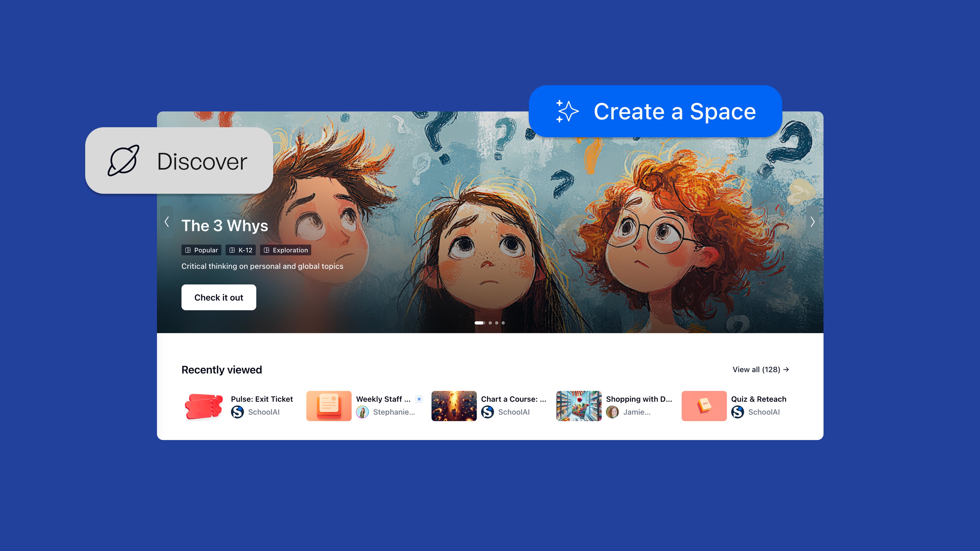Viewport: 980px width, 551px height.
Task: Select the second carousel pagination dot
Action: [x=490, y=323]
